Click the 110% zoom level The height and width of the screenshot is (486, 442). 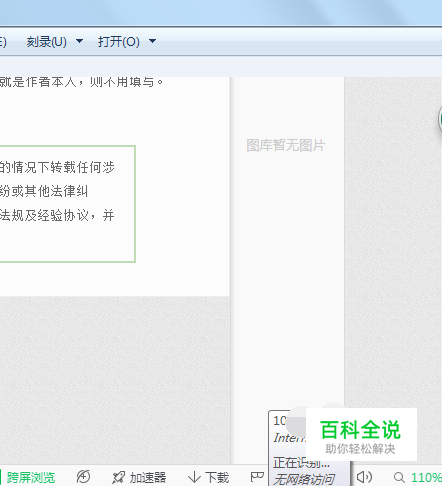[426, 478]
